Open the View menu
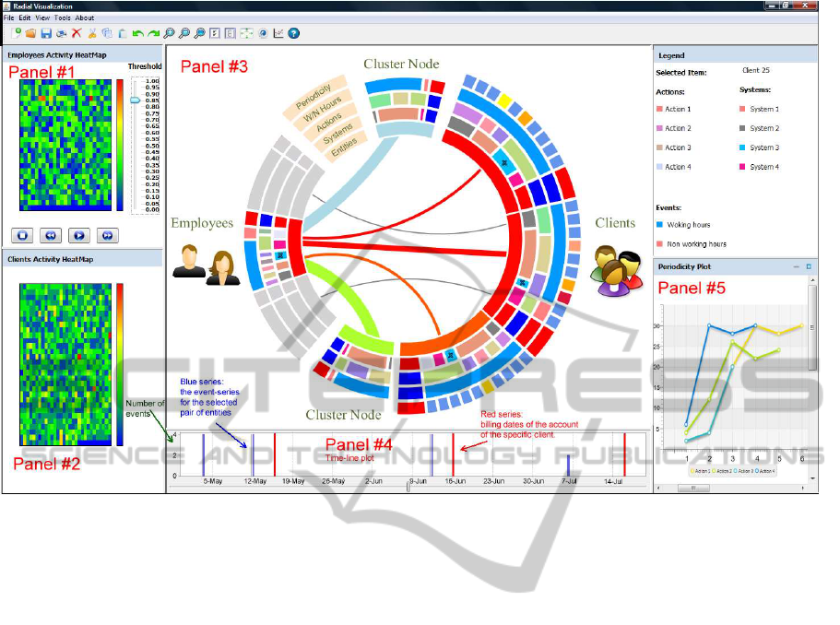 tap(42, 18)
